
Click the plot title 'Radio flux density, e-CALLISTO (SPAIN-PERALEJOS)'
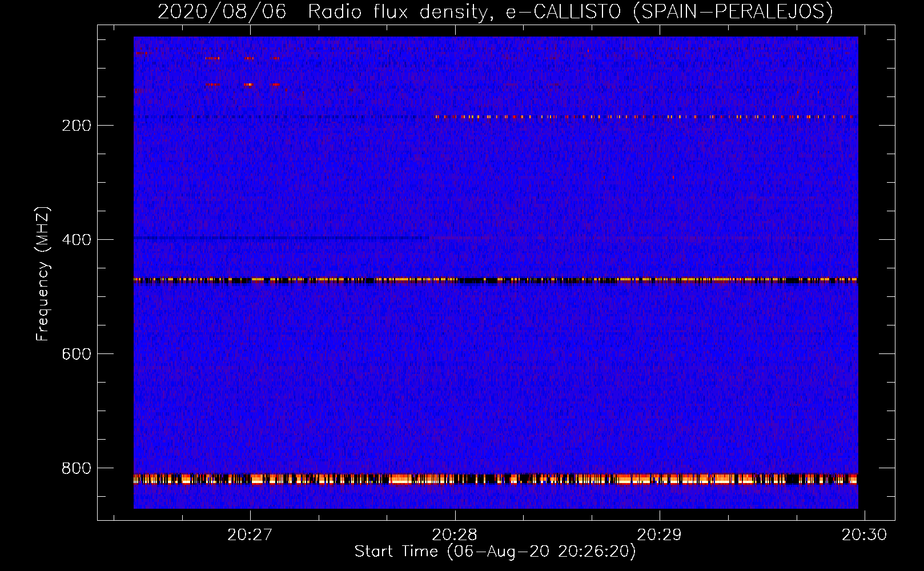[571, 11]
